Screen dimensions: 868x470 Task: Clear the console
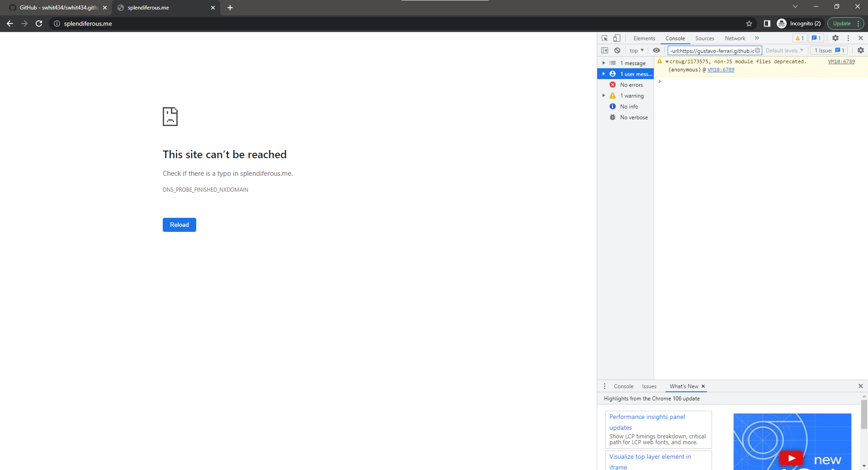[617, 51]
